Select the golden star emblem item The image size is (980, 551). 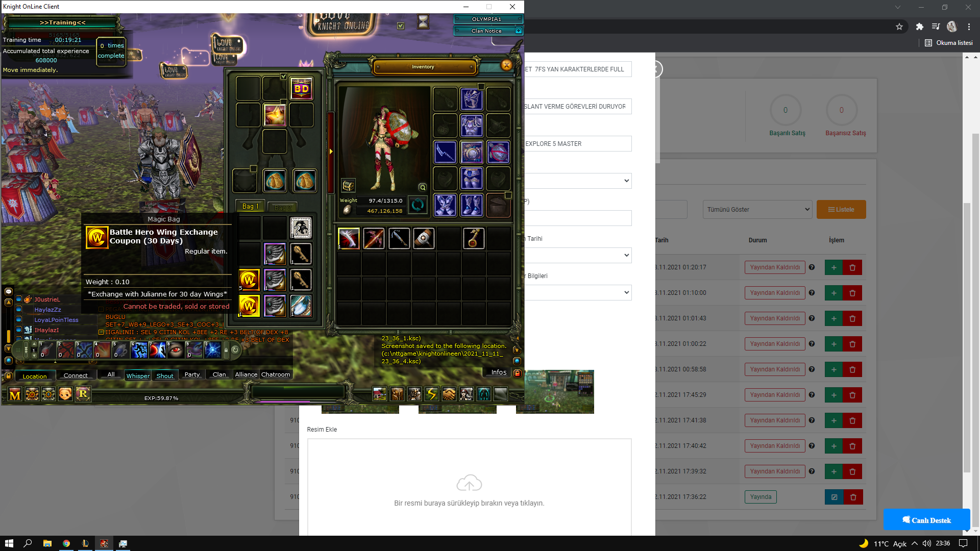point(275,115)
